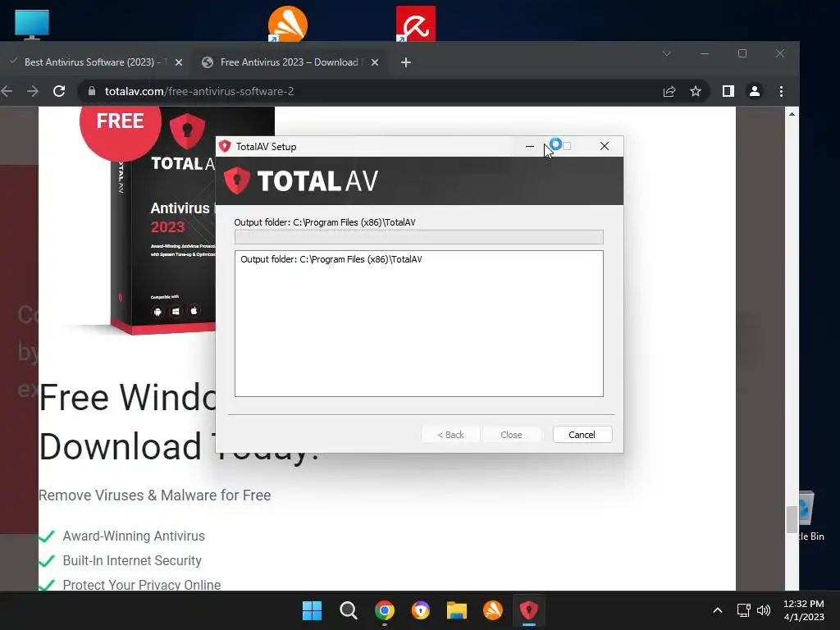Open Windows taskbar Search

348,610
